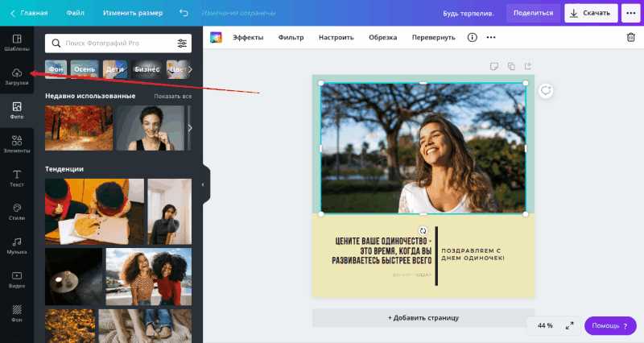Viewport: 644px width, 343px height.
Task: Click the Скачать download button
Action: [591, 13]
